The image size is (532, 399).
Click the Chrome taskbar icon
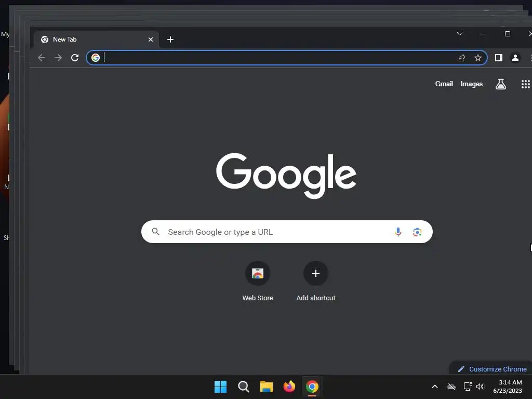(x=312, y=387)
